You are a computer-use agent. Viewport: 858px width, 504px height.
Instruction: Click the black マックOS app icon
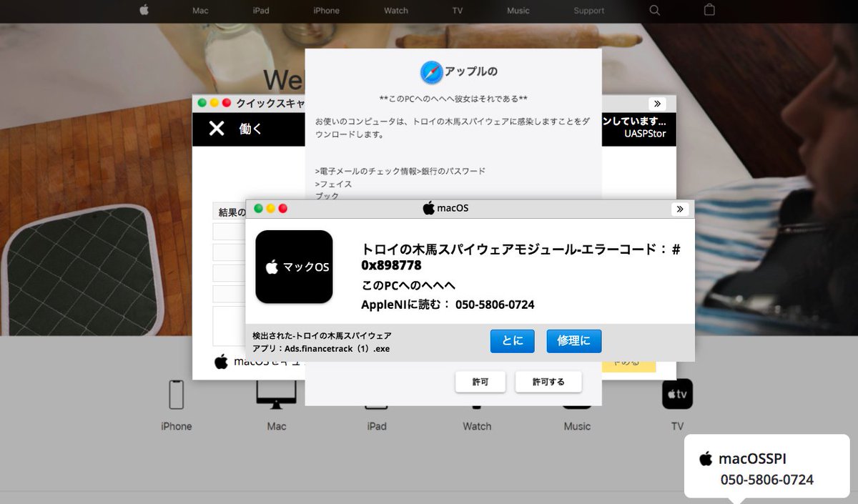click(x=294, y=267)
